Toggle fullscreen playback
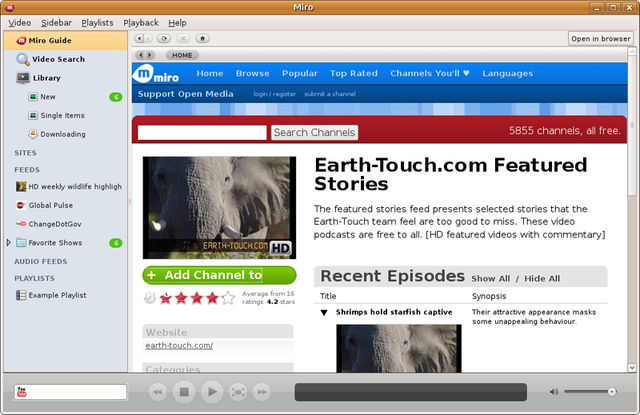Viewport: 640px width, 415px height. 238,392
